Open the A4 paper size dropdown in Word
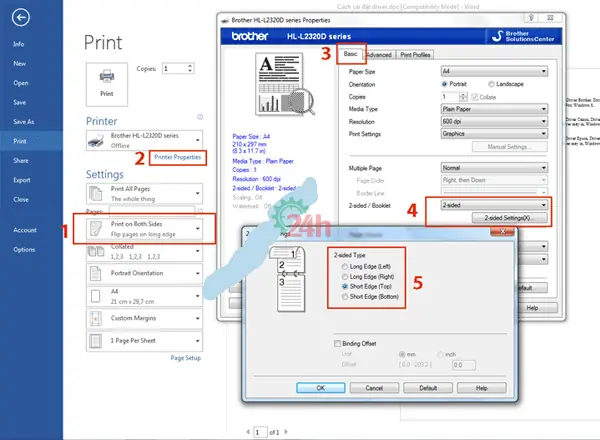Viewport: 600px width, 440px height. [144, 296]
